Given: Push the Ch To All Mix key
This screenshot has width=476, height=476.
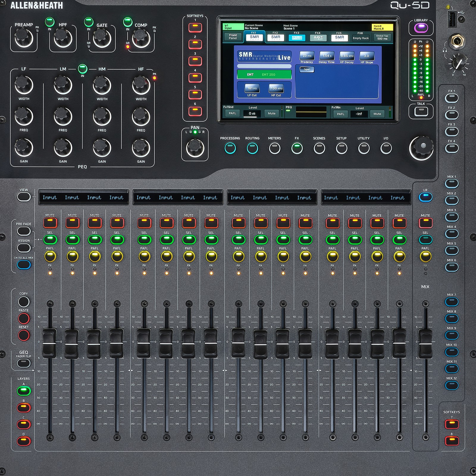Looking at the screenshot, I should point(24,264).
